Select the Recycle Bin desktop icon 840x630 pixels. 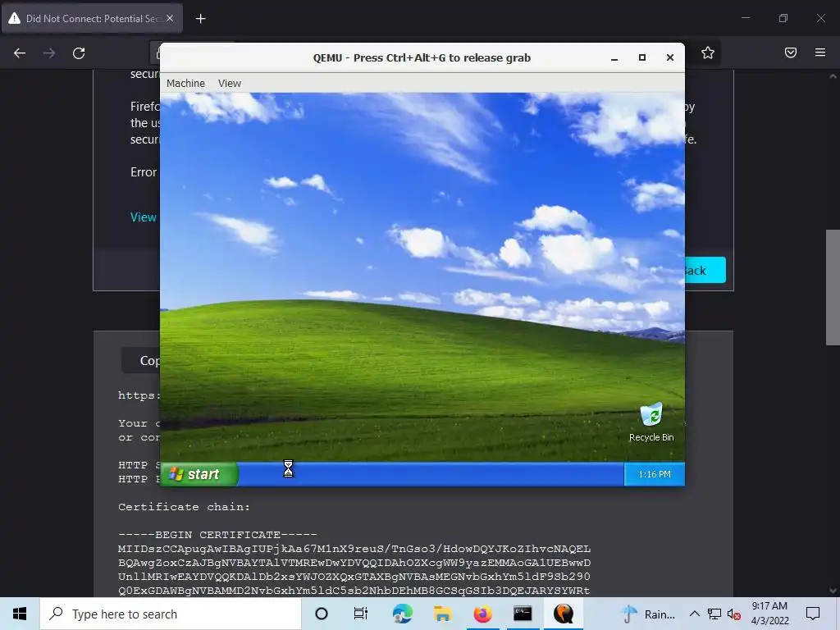pos(651,422)
